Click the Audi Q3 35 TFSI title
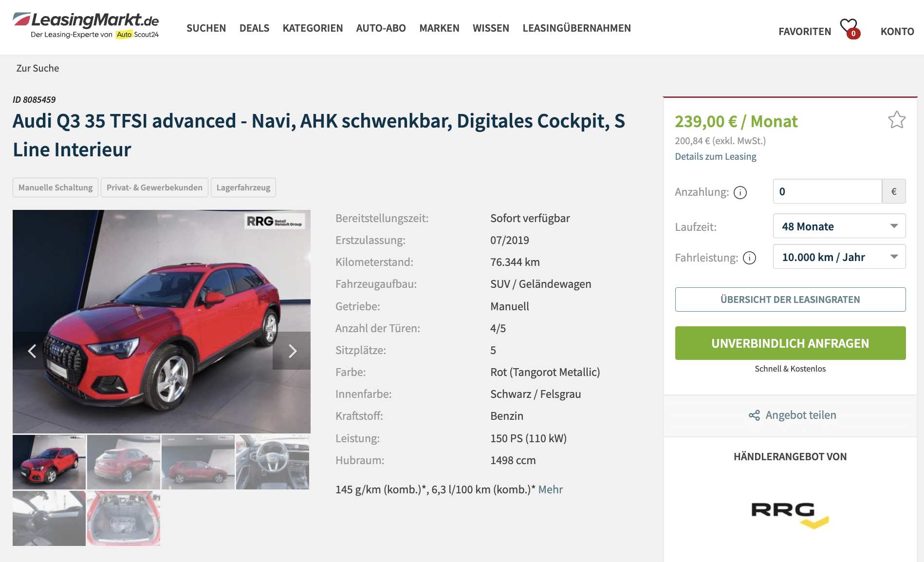 tap(319, 135)
